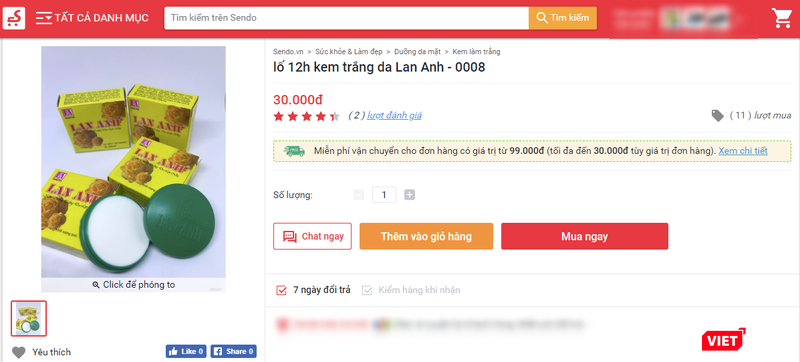This screenshot has width=800, height=362.
Task: Click the quantity field showing 1
Action: pyautogui.click(x=384, y=195)
